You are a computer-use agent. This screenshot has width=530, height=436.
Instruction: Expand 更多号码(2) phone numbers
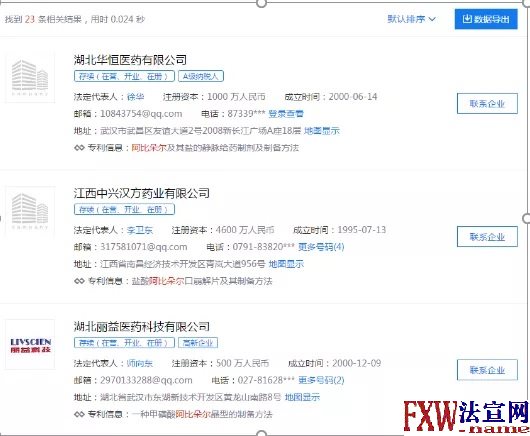pos(321,380)
